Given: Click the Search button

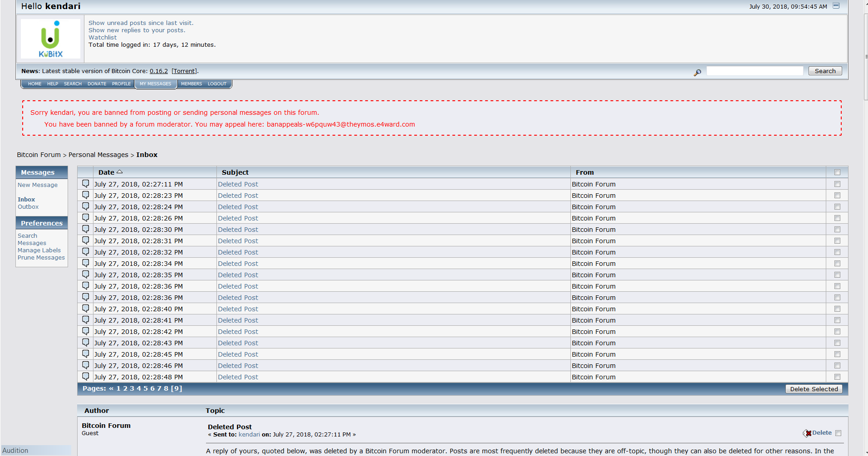Looking at the screenshot, I should (x=825, y=71).
